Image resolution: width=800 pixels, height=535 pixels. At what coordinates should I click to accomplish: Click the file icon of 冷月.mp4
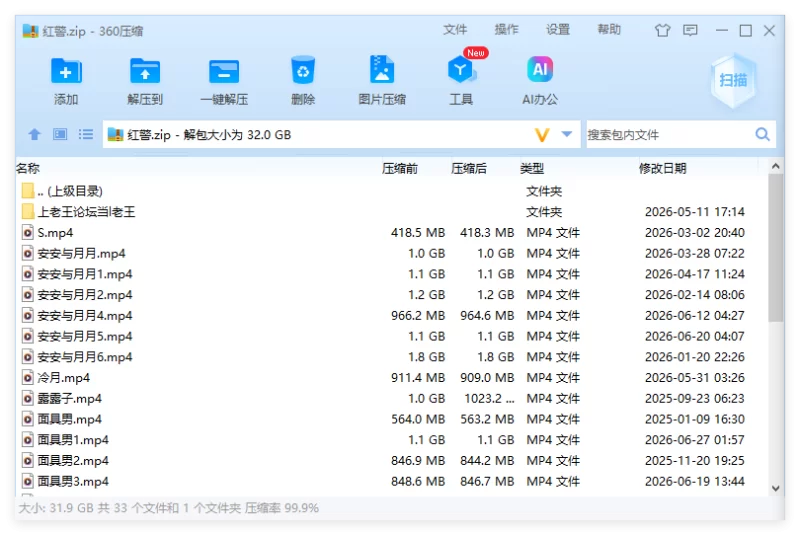click(28, 378)
